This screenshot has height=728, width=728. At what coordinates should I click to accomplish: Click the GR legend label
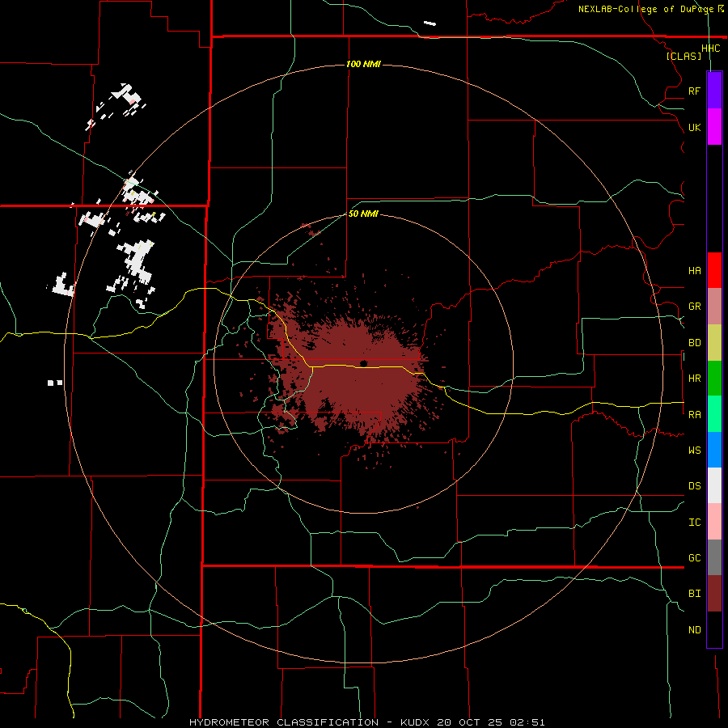(694, 307)
